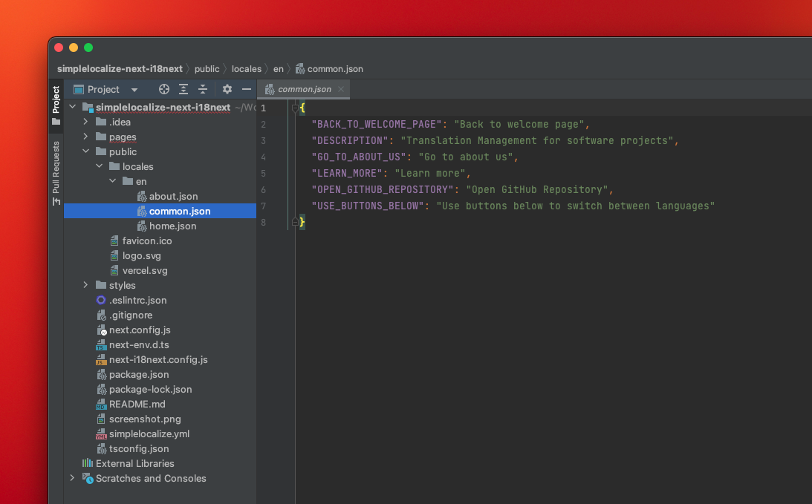
Task: Close the common.json editor tab
Action: click(341, 89)
